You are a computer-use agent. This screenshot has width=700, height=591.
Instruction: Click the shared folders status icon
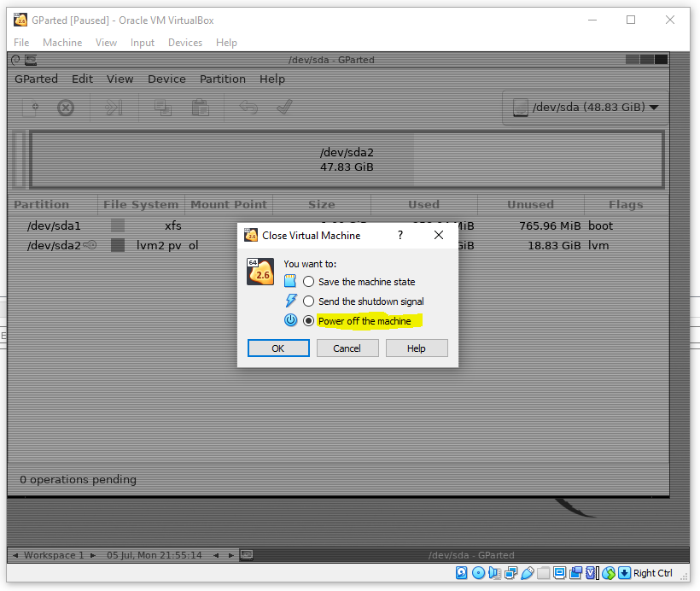[543, 573]
